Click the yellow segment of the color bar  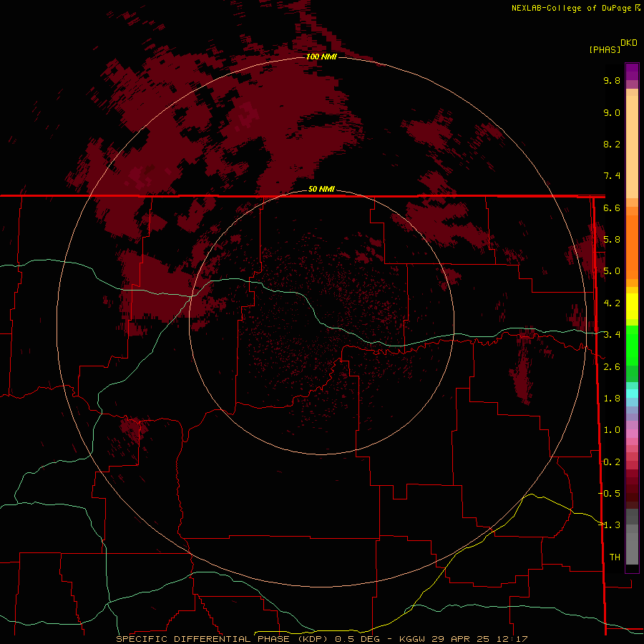pyautogui.click(x=632, y=306)
